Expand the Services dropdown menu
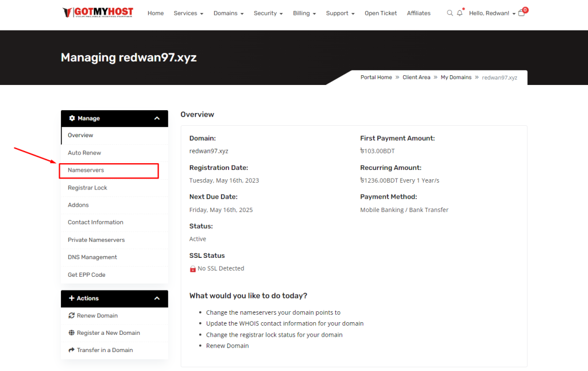The height and width of the screenshot is (371, 588). click(188, 13)
